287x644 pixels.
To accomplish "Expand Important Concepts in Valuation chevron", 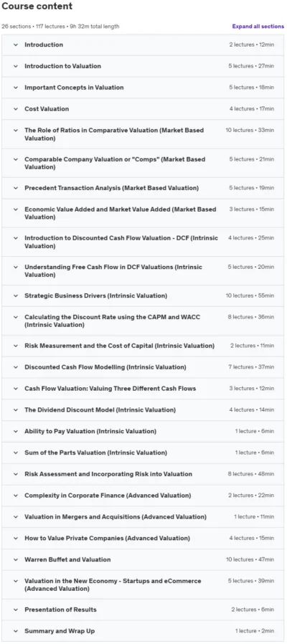I will click(16, 87).
